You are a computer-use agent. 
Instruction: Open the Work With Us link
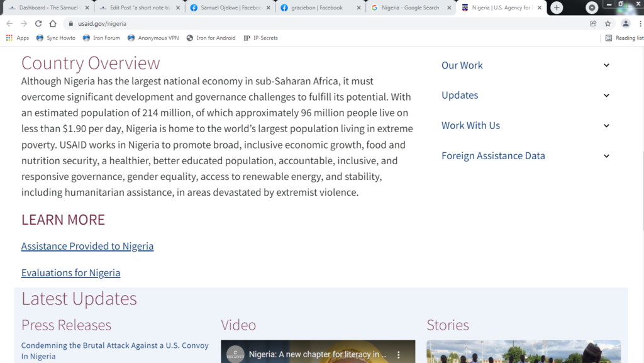pyautogui.click(x=470, y=125)
